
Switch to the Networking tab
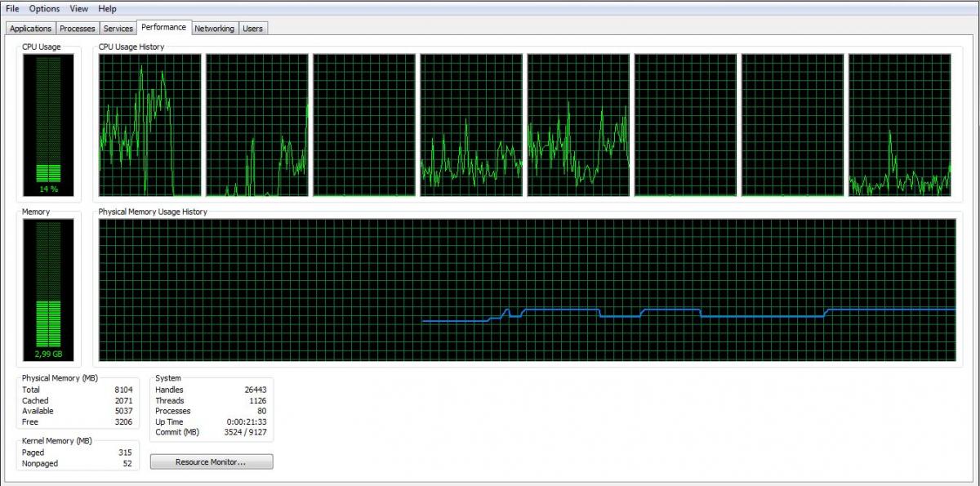pyautogui.click(x=215, y=28)
